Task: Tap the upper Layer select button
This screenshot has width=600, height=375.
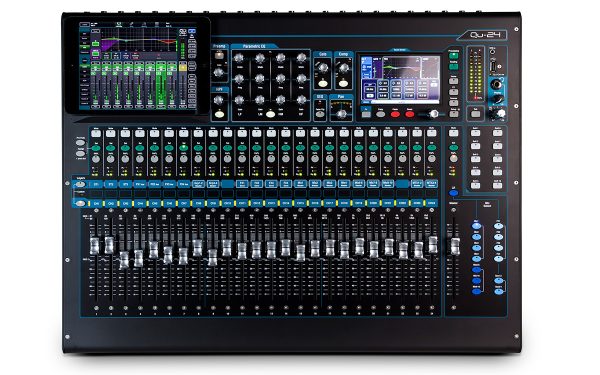Action: pos(80,184)
